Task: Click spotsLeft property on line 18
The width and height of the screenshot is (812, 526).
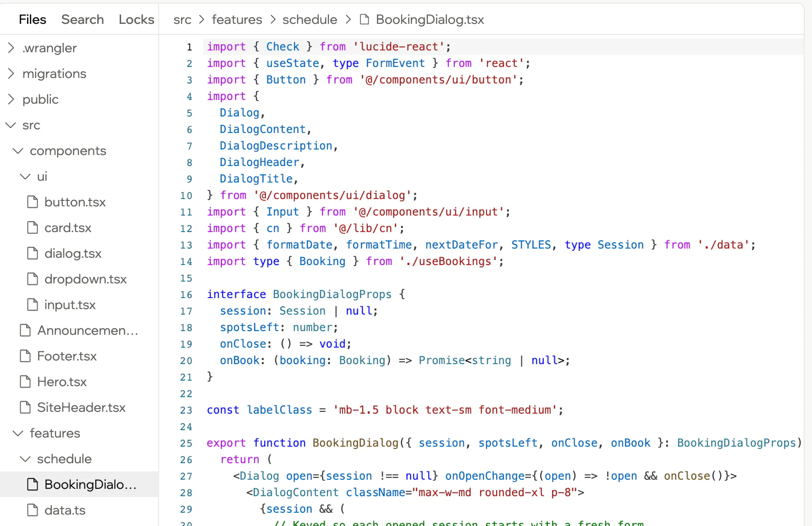Action: [x=249, y=327]
